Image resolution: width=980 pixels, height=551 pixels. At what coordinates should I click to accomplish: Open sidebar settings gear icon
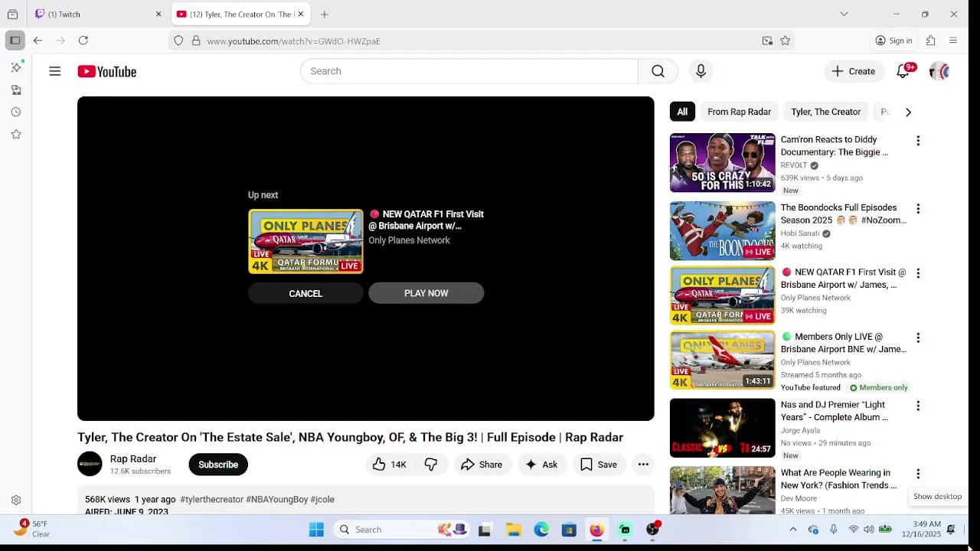point(16,500)
